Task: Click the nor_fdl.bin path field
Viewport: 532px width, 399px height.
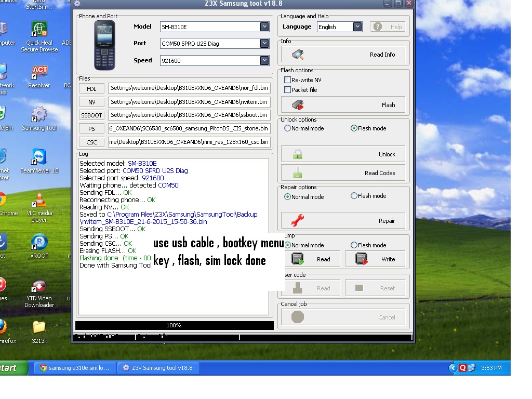Action: 189,88
